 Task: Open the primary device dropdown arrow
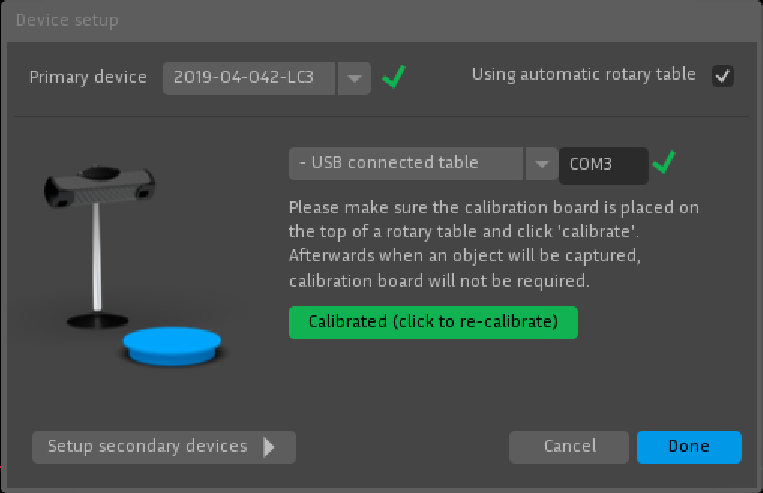pyautogui.click(x=355, y=78)
